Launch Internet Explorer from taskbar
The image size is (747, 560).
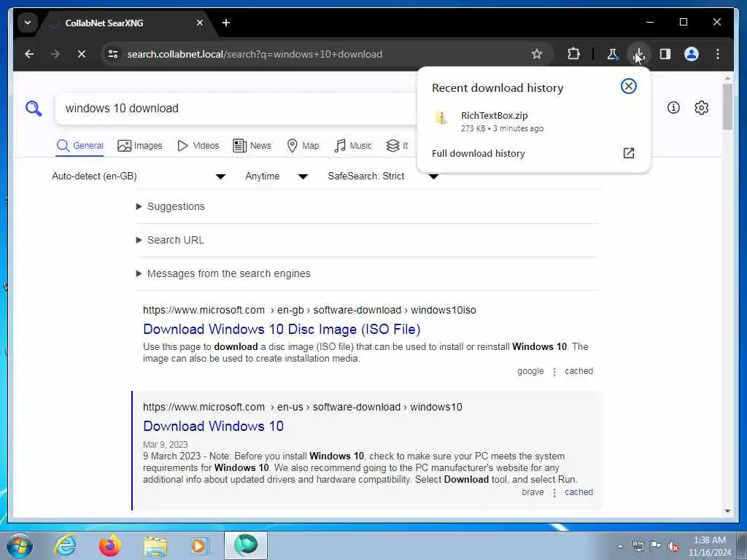(65, 545)
